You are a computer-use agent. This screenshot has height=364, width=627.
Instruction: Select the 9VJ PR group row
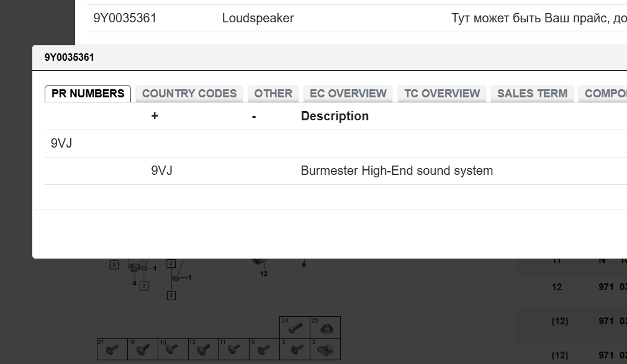coord(61,143)
